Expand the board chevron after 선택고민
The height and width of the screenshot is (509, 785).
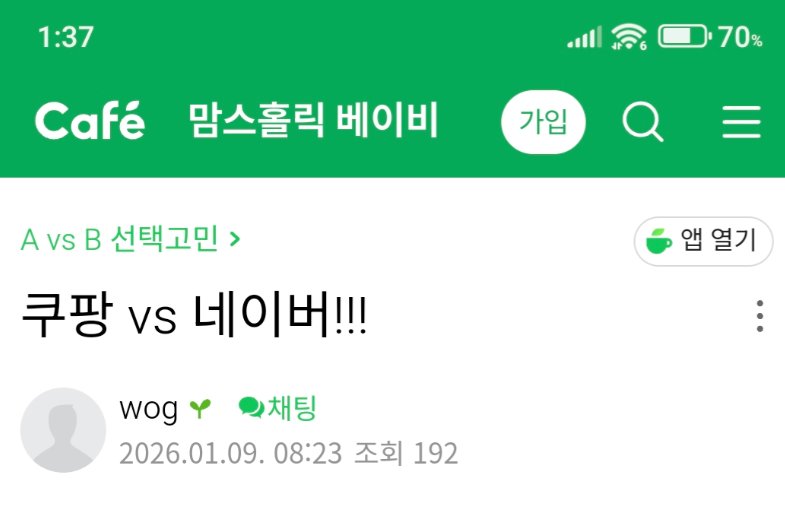[234, 239]
